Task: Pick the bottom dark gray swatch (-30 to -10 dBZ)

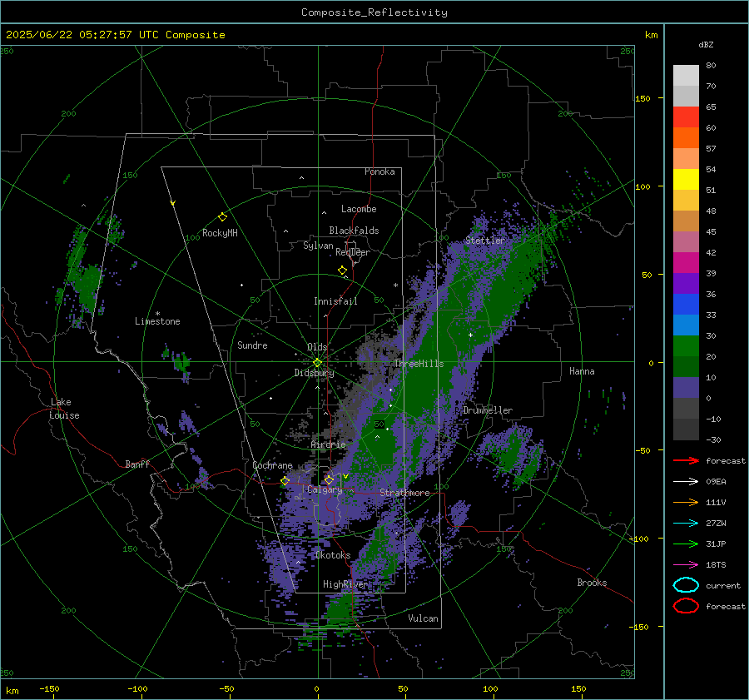Action: tap(686, 429)
